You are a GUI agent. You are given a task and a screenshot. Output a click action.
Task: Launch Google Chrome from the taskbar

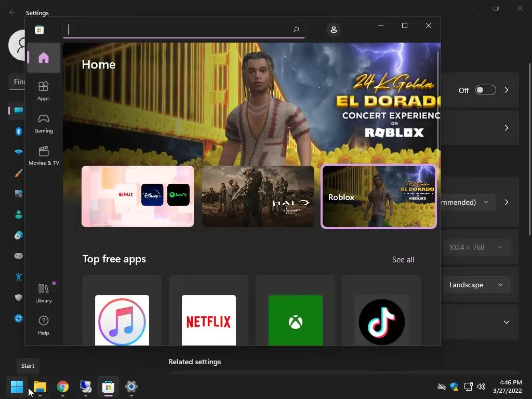[x=63, y=387]
